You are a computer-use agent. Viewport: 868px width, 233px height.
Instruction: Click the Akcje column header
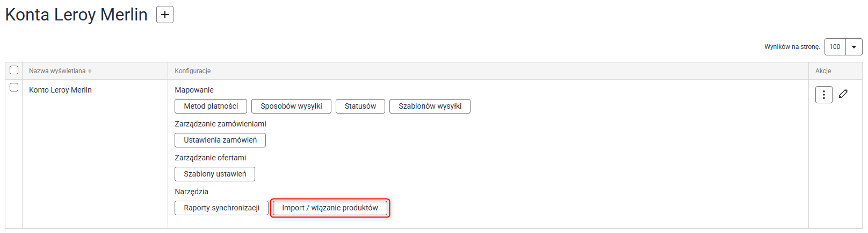point(823,71)
